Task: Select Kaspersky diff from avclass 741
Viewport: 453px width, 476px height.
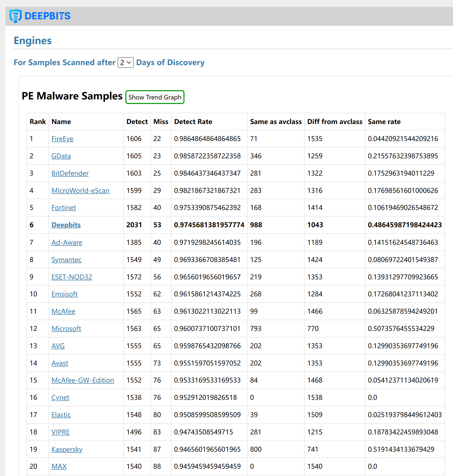Action: click(x=313, y=449)
